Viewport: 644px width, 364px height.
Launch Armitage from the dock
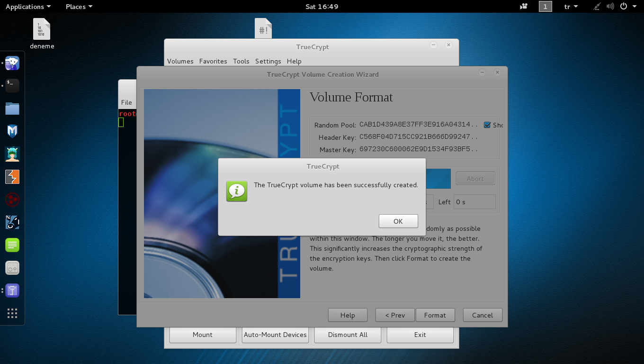[x=12, y=154]
